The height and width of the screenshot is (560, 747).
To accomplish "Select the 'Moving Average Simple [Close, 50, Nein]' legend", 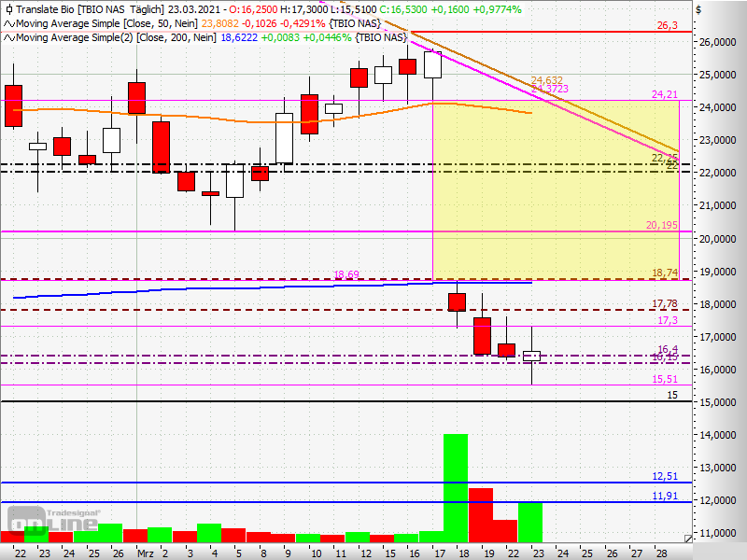I will 107,24.
